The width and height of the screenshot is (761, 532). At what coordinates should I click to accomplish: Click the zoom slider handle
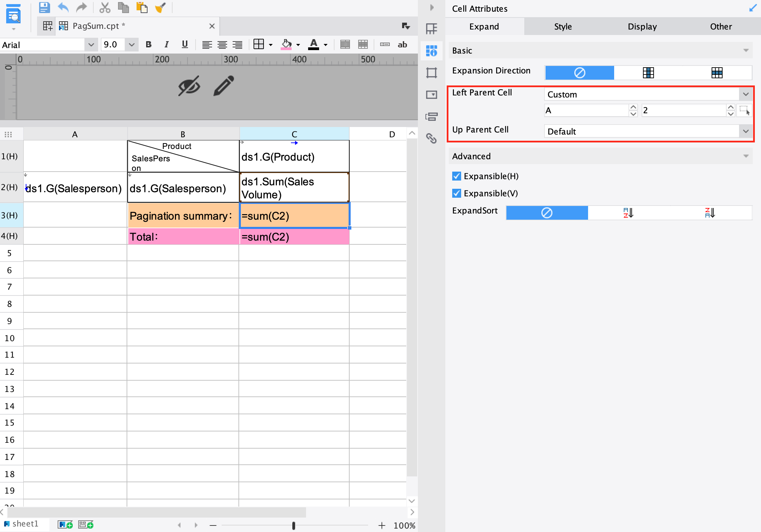pos(294,525)
